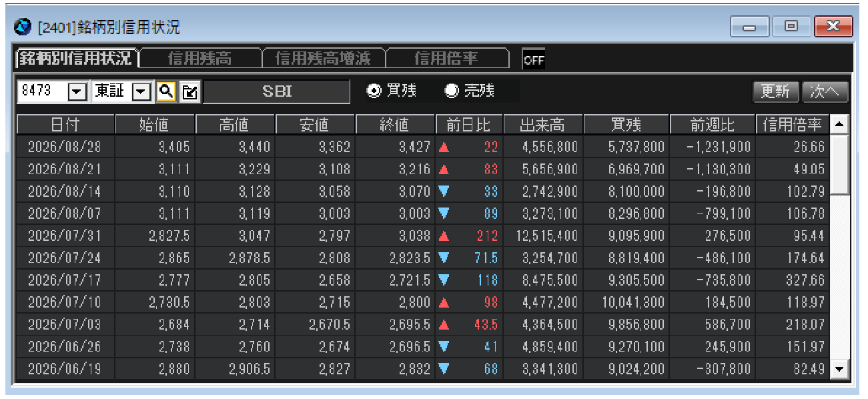Click the credit ratio value 26.66

click(x=809, y=147)
